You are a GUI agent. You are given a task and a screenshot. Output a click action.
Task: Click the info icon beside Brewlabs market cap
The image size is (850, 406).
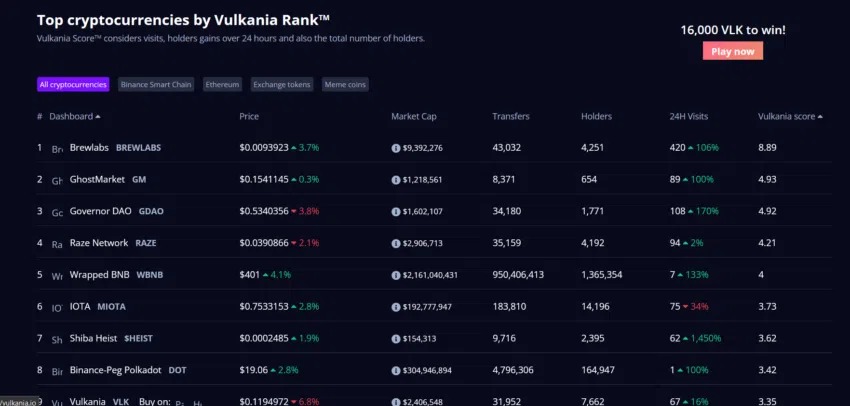click(396, 148)
